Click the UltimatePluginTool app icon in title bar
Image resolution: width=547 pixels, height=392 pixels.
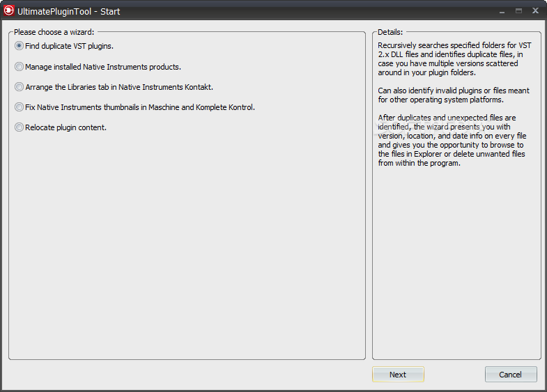(9, 11)
